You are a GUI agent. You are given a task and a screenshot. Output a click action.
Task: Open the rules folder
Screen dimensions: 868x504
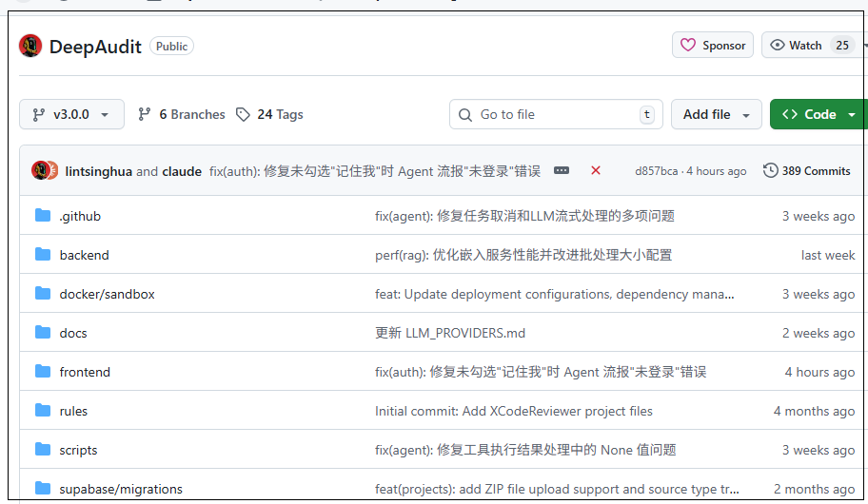73,411
